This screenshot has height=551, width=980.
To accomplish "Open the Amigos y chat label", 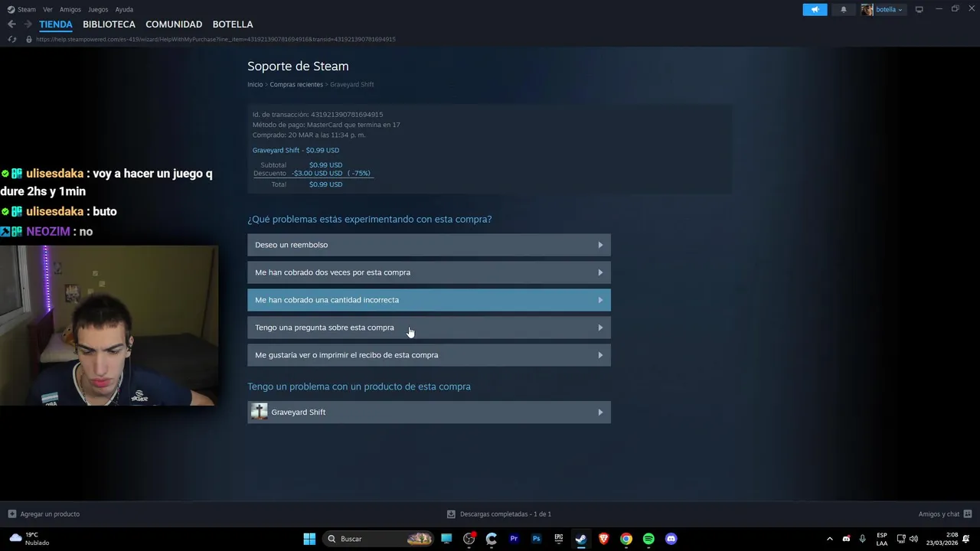I will click(x=939, y=514).
